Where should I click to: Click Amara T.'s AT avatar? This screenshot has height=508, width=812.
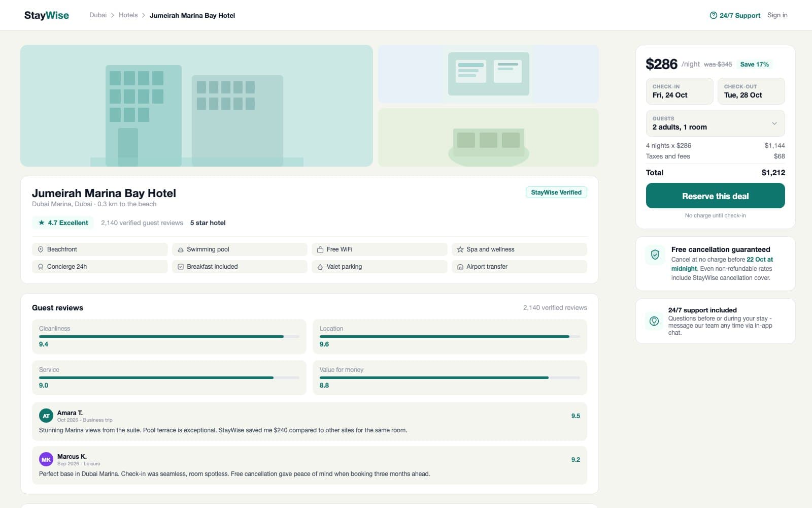(x=46, y=416)
